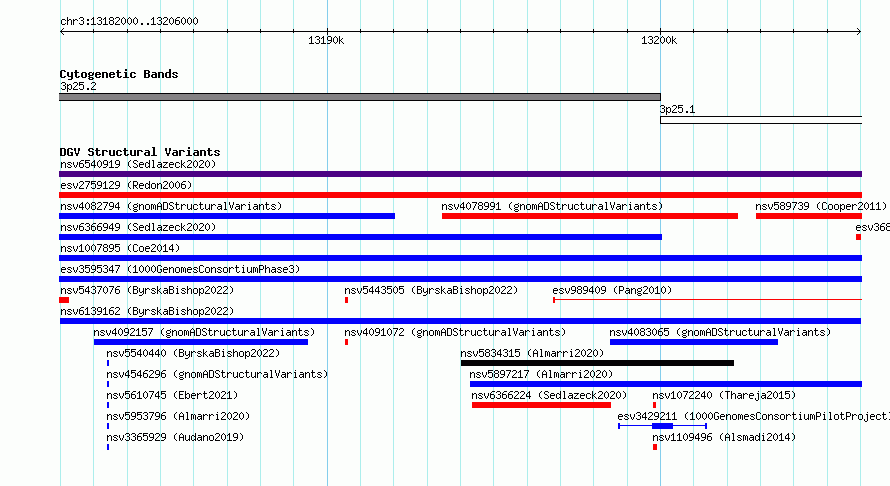Click the white 3p25.1 cytogenetic band
The width and height of the screenshot is (890, 486).
point(761,120)
